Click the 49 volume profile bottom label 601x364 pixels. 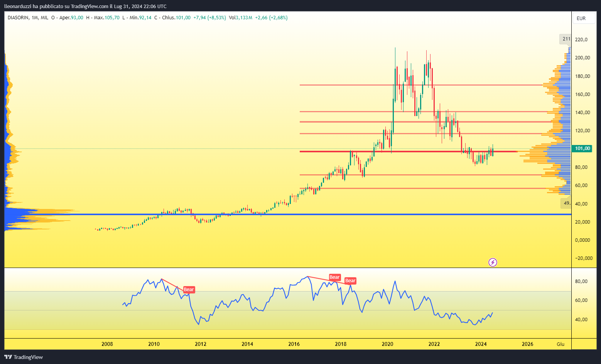pos(566,203)
